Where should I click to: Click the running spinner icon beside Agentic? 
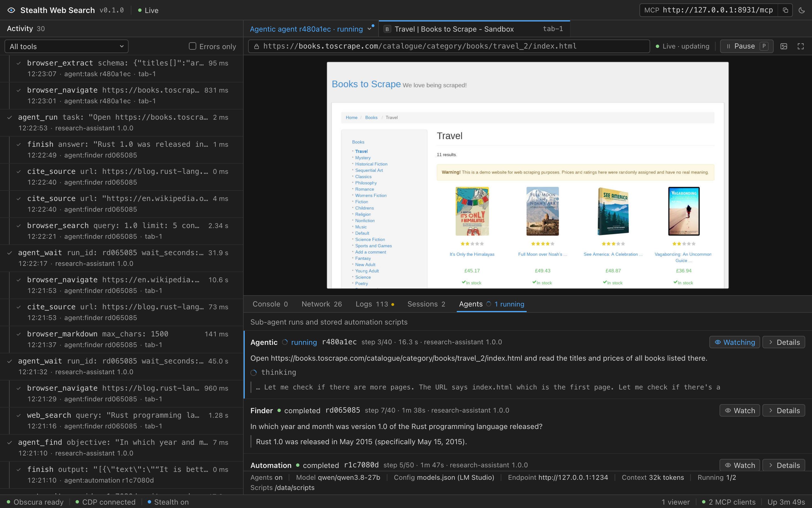tap(285, 342)
